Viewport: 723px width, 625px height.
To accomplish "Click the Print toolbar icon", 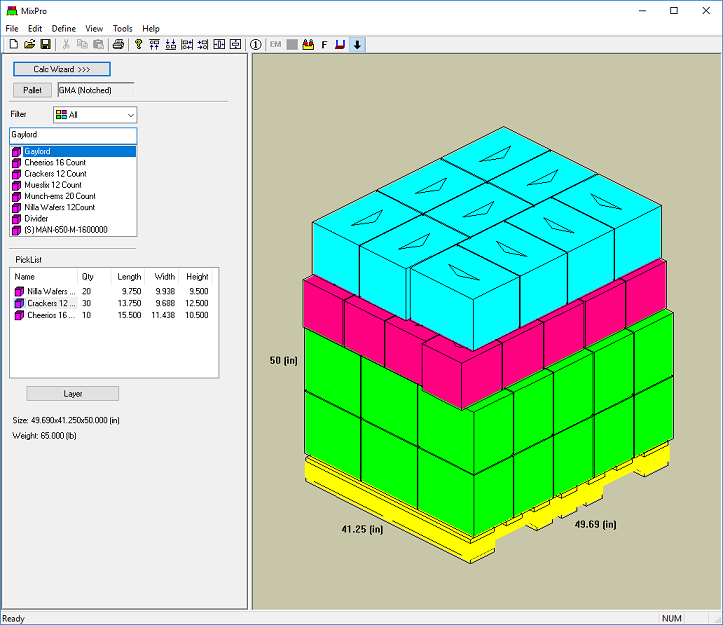I will click(119, 44).
